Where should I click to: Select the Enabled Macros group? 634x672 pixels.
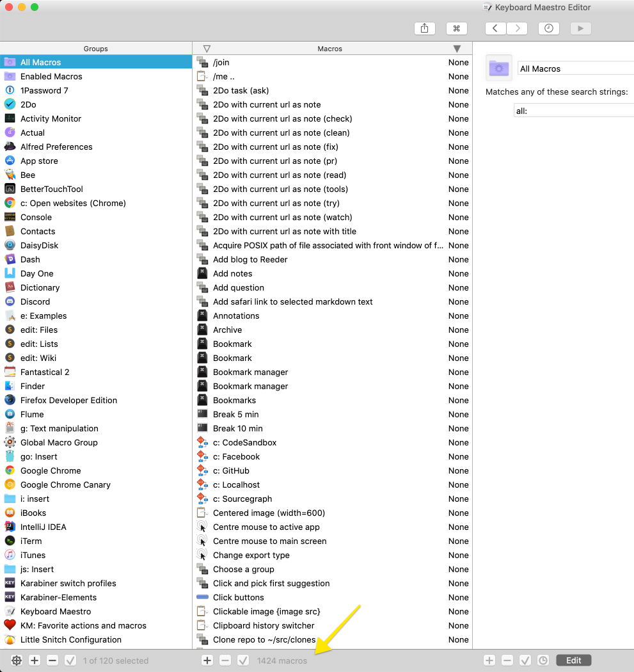pyautogui.click(x=96, y=76)
